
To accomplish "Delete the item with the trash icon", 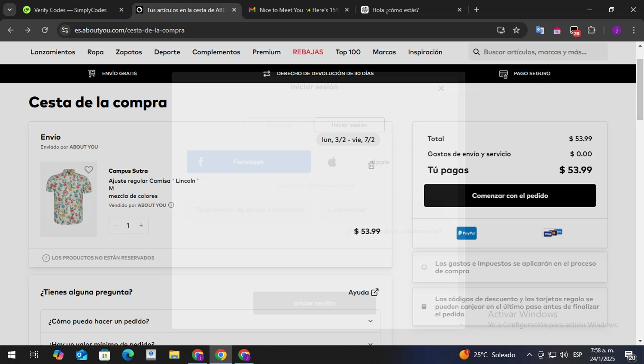I will click(371, 165).
